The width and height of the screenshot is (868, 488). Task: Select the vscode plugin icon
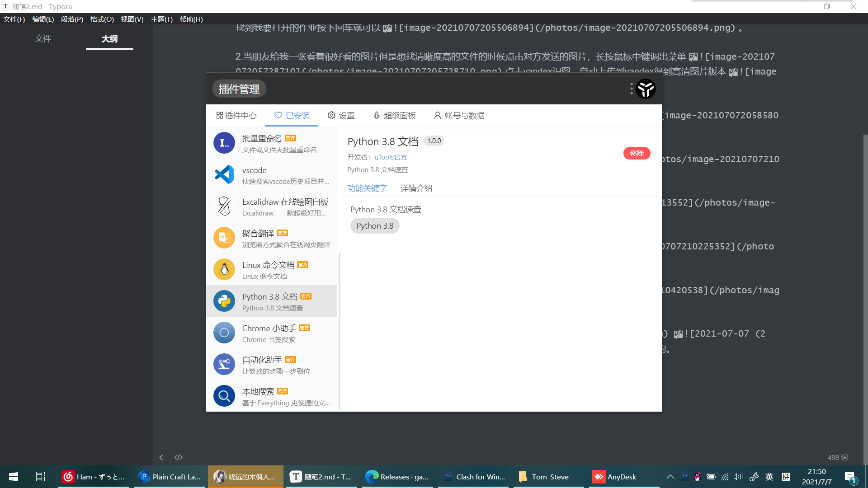coord(224,175)
